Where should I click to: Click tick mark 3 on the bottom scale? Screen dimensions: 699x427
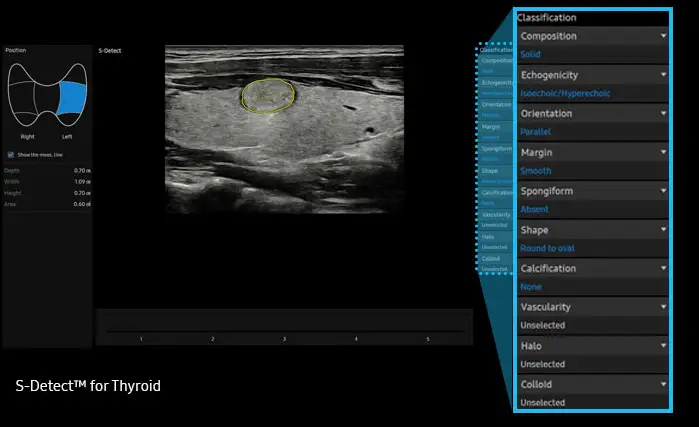click(x=284, y=339)
